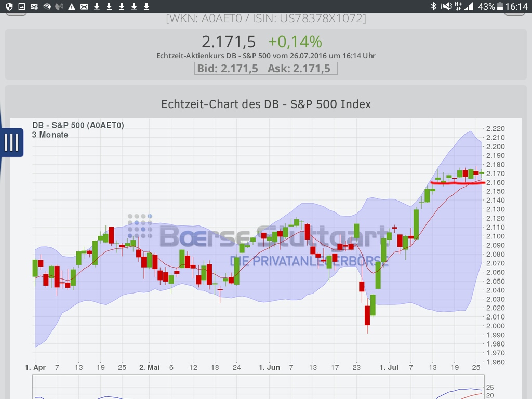Tap the 20 value on indicator axis
Viewport: 532px width, 399px height.
click(490, 395)
